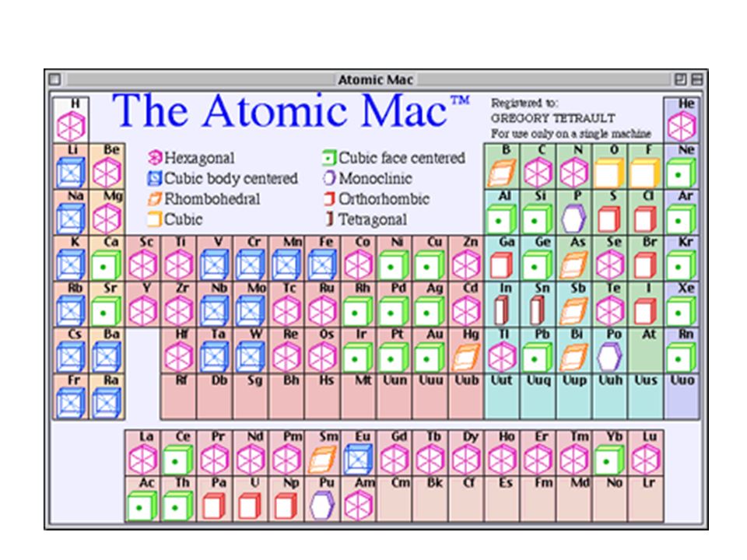
Task: Click the window zoom box
Action: [x=680, y=79]
